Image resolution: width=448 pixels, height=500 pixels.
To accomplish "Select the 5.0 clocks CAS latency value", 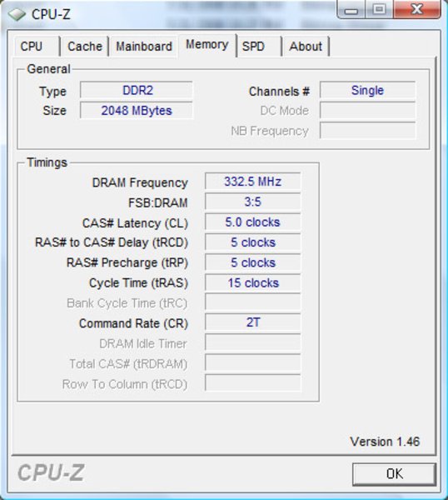I will tap(252, 222).
